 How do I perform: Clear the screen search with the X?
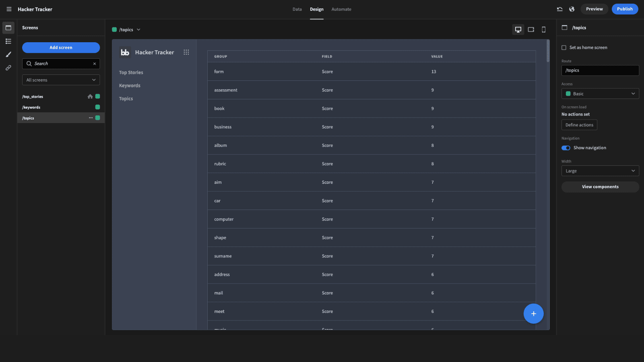[95, 64]
